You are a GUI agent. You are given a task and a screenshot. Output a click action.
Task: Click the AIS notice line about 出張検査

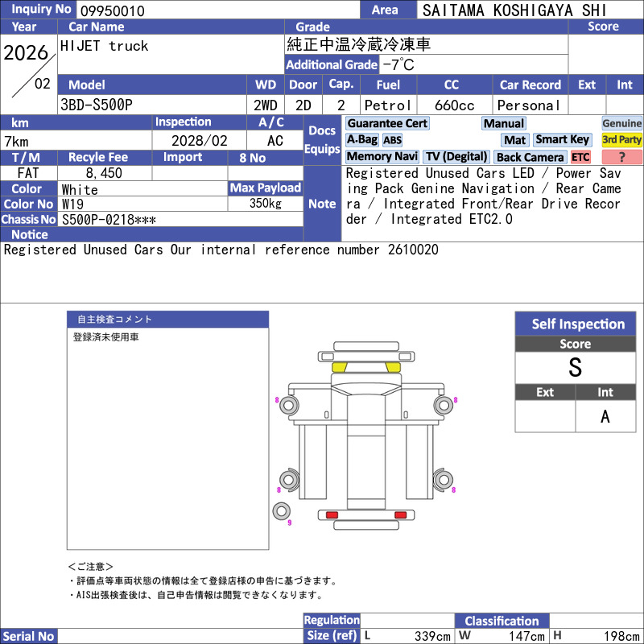coord(196,595)
